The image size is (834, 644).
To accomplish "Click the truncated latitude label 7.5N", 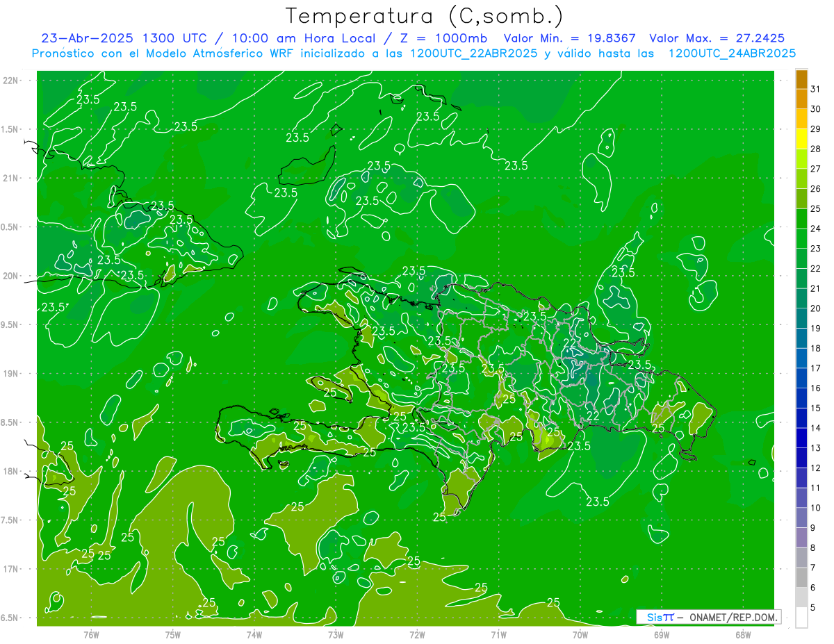I will [10, 520].
